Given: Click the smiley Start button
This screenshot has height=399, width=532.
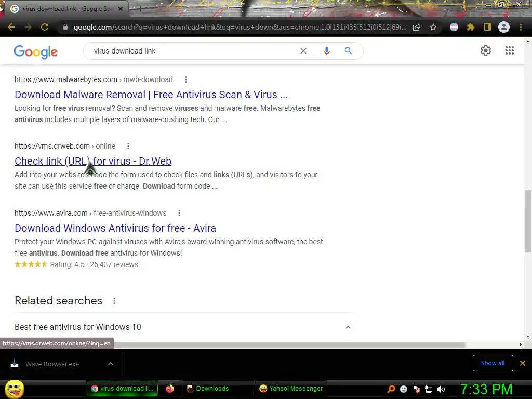Looking at the screenshot, I should point(14,389).
